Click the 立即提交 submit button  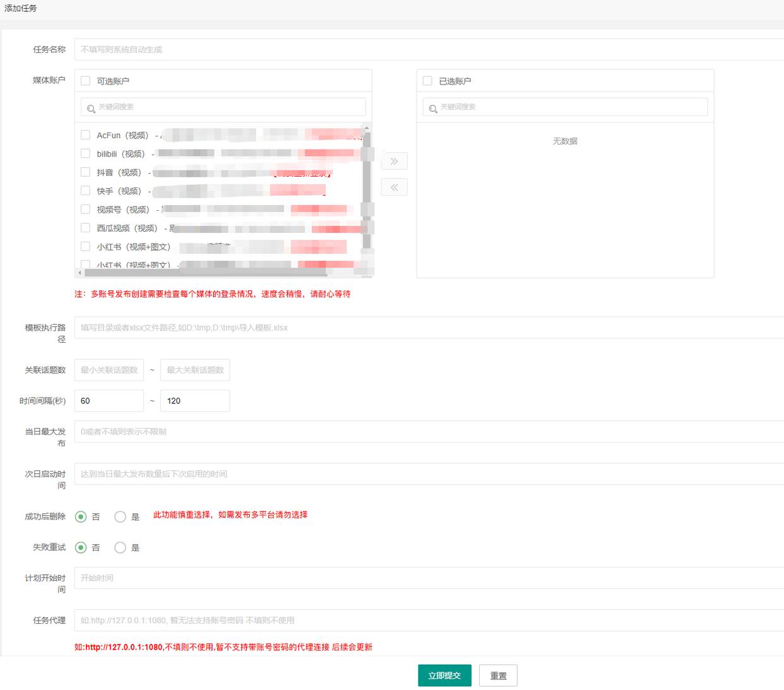(x=444, y=675)
